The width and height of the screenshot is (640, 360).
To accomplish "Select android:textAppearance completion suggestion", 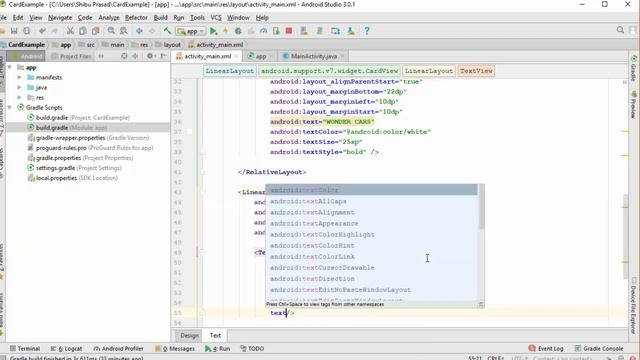I will (x=371, y=223).
